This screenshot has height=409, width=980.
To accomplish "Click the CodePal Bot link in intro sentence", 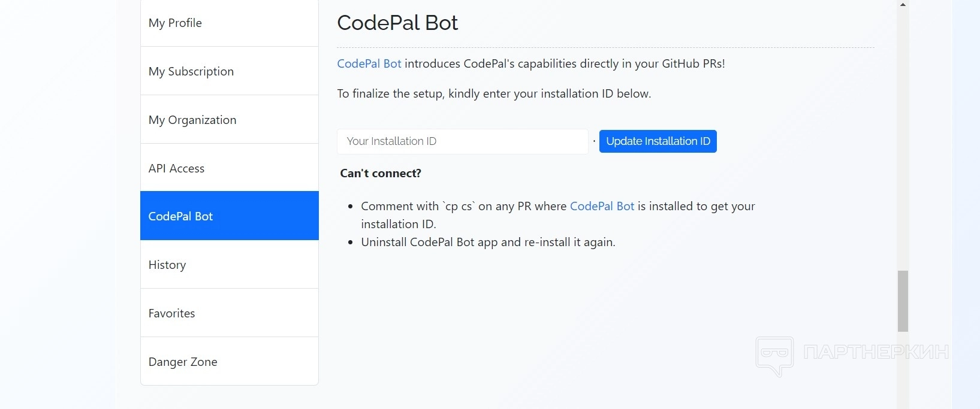I will 369,64.
